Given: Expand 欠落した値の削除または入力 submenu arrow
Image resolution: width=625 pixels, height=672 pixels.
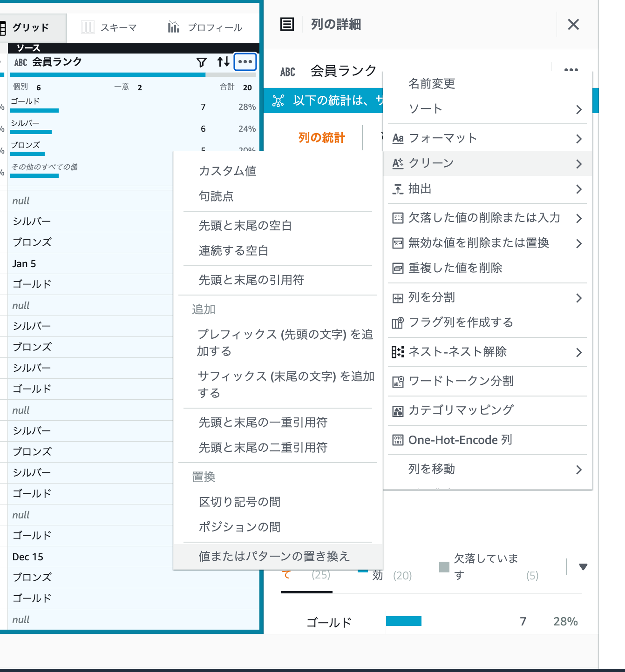Looking at the screenshot, I should (579, 218).
